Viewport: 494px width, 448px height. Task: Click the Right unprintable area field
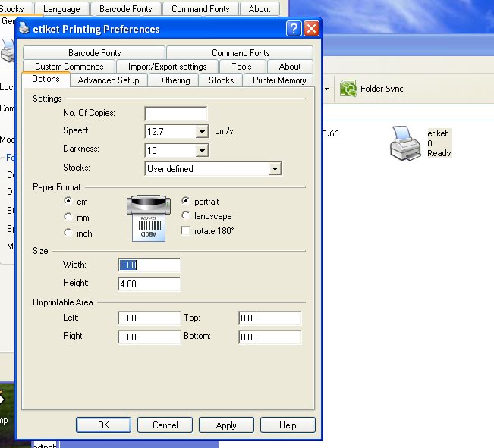click(149, 337)
